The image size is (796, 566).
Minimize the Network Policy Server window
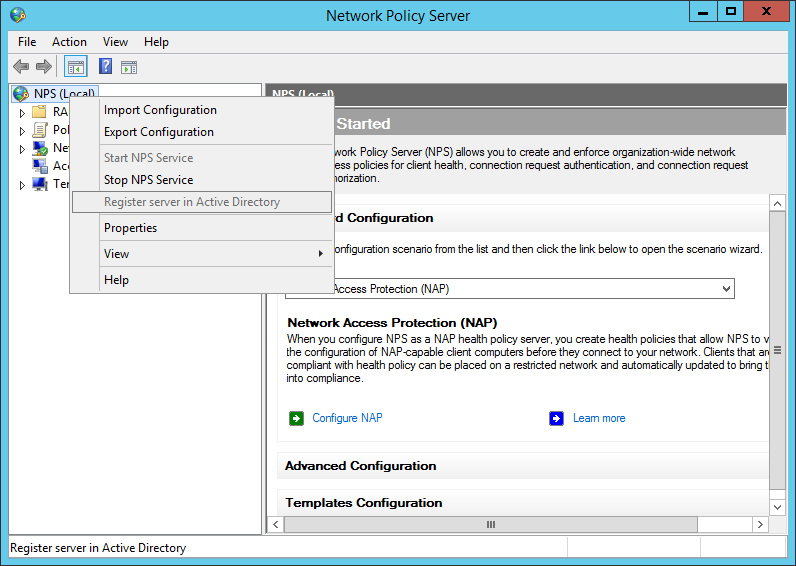[x=703, y=12]
